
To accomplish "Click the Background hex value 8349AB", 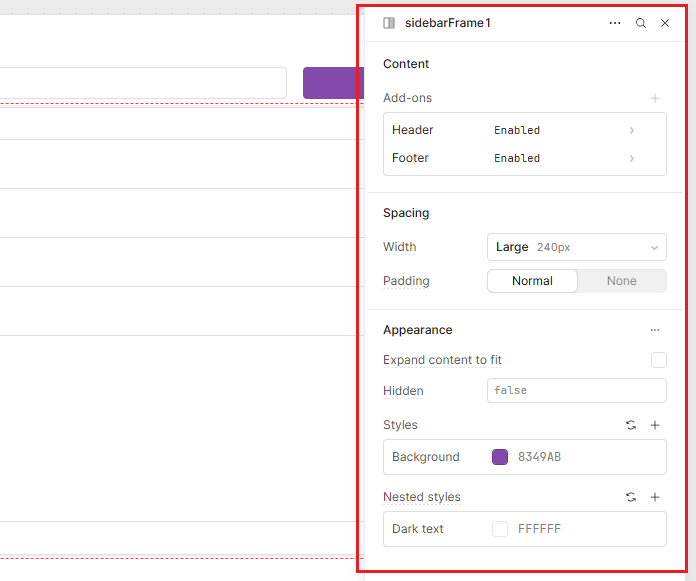I will coord(539,457).
